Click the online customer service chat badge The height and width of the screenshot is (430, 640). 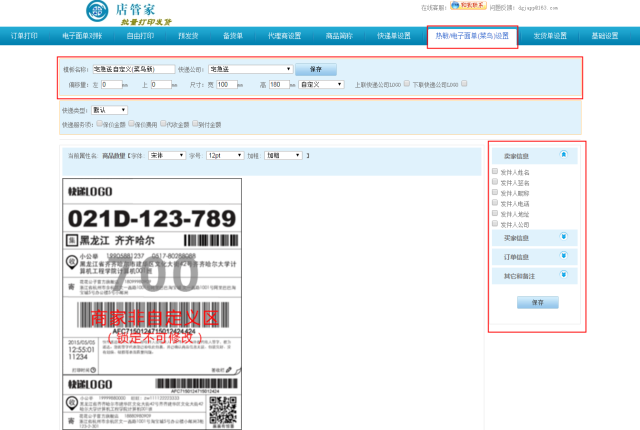[469, 5]
